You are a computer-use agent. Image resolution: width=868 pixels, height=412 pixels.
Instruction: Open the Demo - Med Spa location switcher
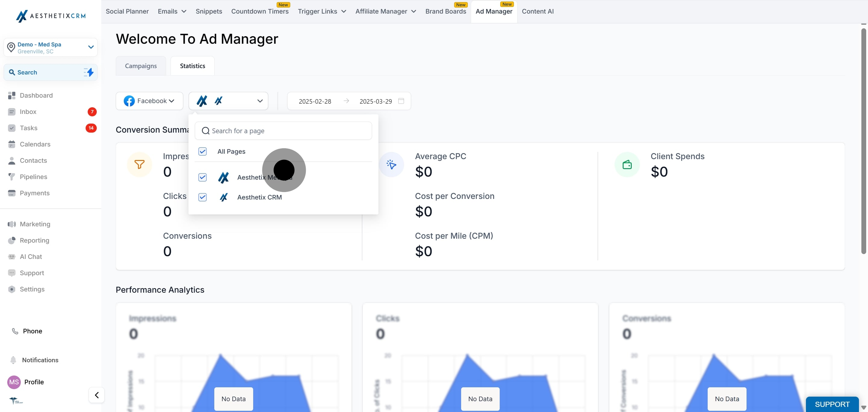pos(51,48)
